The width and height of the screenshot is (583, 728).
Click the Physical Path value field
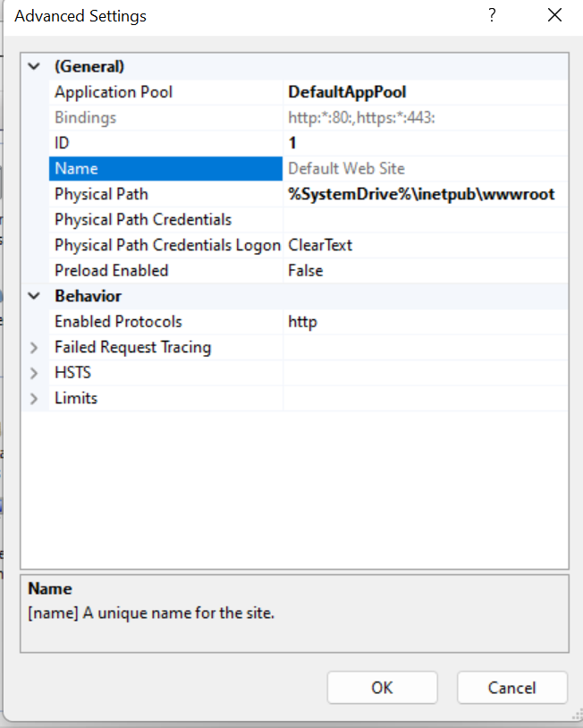tap(421, 194)
